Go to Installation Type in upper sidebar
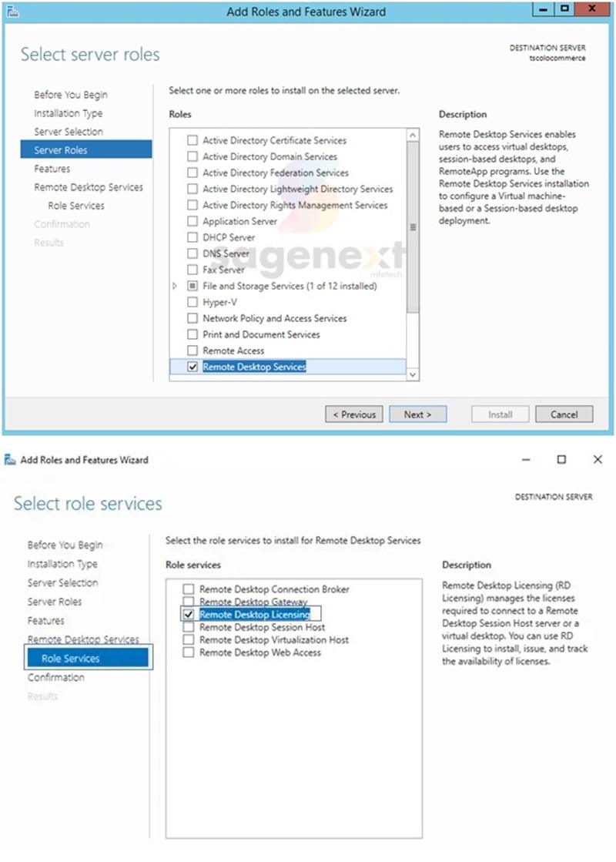This screenshot has height=862, width=616. pyautogui.click(x=68, y=113)
